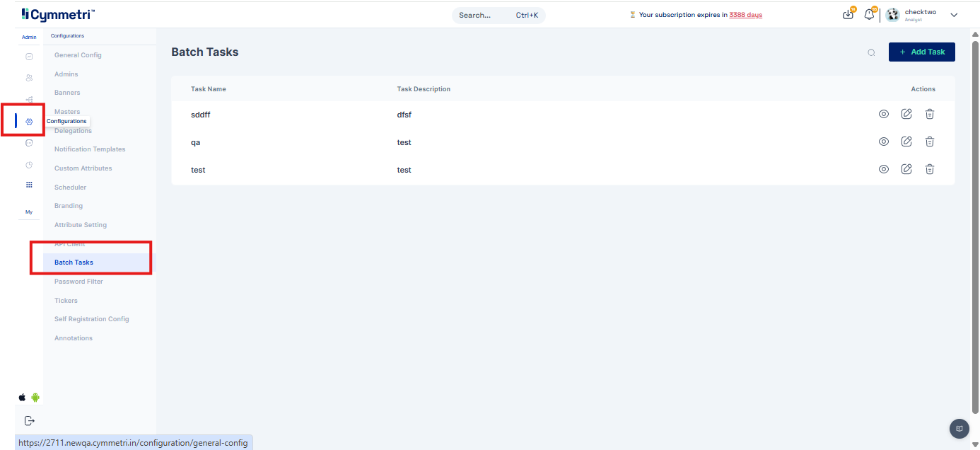Click the Add Task button

921,52
